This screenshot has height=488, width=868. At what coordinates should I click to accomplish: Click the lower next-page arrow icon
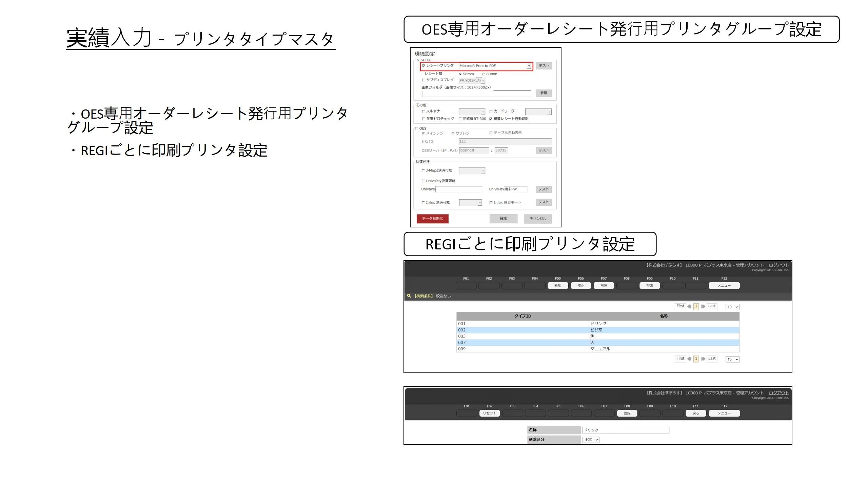703,359
